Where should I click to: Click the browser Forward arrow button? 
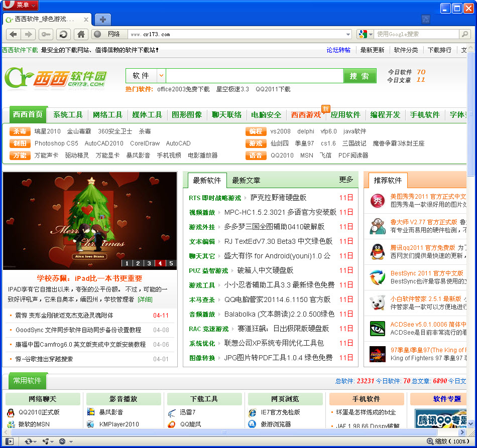coord(28,34)
